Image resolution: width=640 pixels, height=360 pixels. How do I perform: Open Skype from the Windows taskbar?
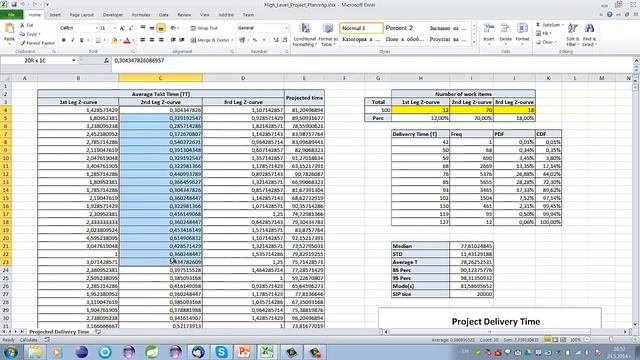point(221,351)
